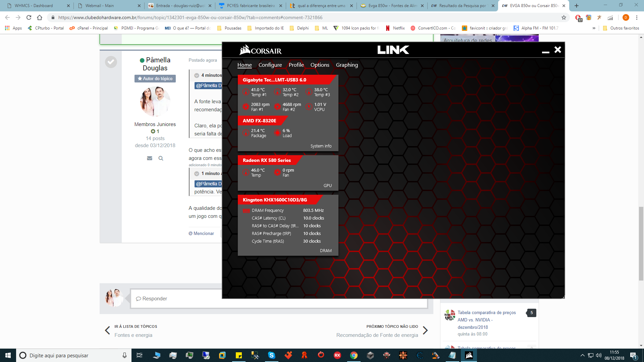644x362 pixels.
Task: Click the Windows taskbar search box
Action: point(73,355)
